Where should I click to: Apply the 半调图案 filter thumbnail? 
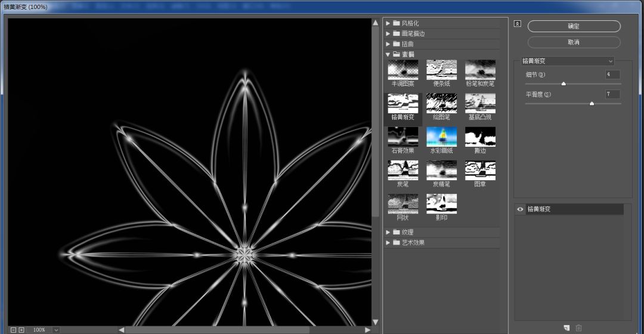[x=403, y=70]
